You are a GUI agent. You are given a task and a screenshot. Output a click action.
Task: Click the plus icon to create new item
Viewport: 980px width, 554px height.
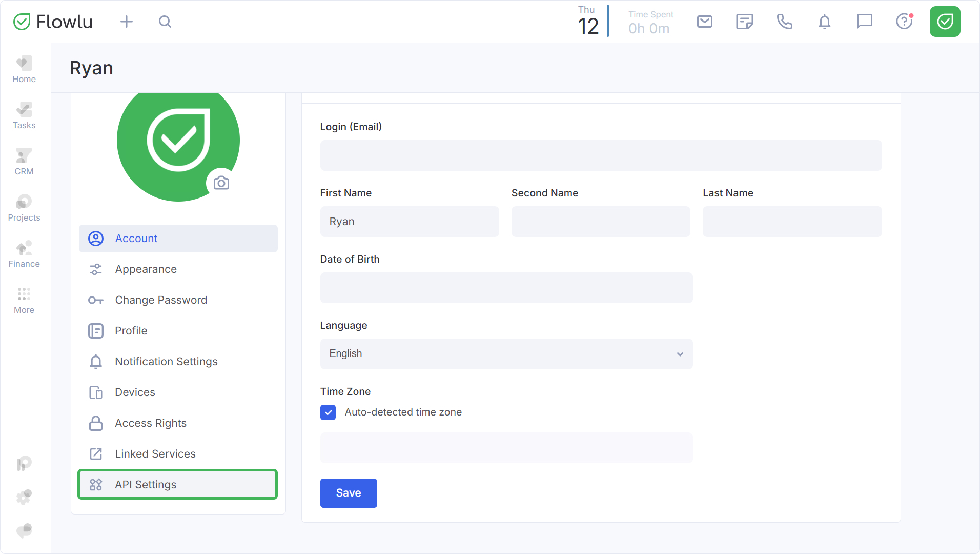tap(126, 22)
